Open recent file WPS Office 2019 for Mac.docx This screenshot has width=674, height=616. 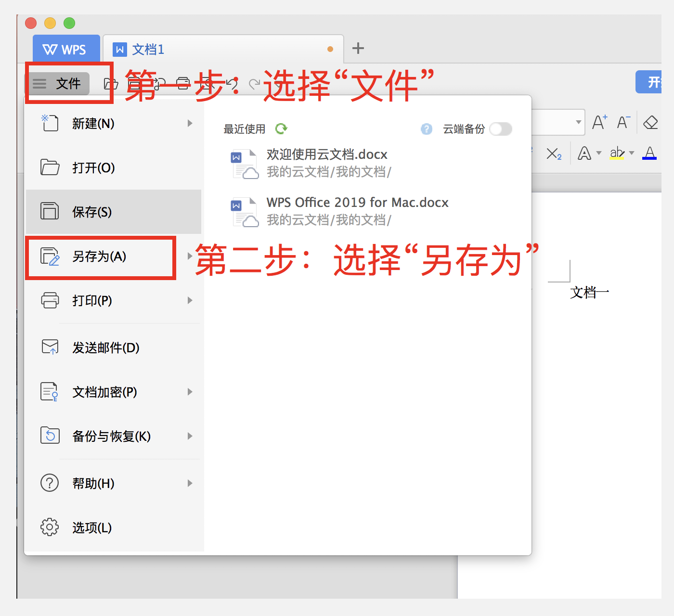click(x=368, y=211)
